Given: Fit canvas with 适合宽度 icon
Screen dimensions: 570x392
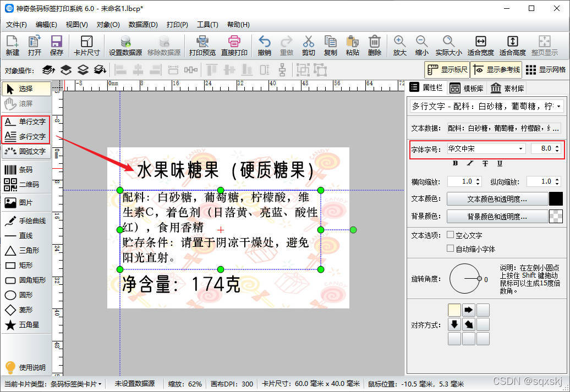Looking at the screenshot, I should tap(480, 46).
